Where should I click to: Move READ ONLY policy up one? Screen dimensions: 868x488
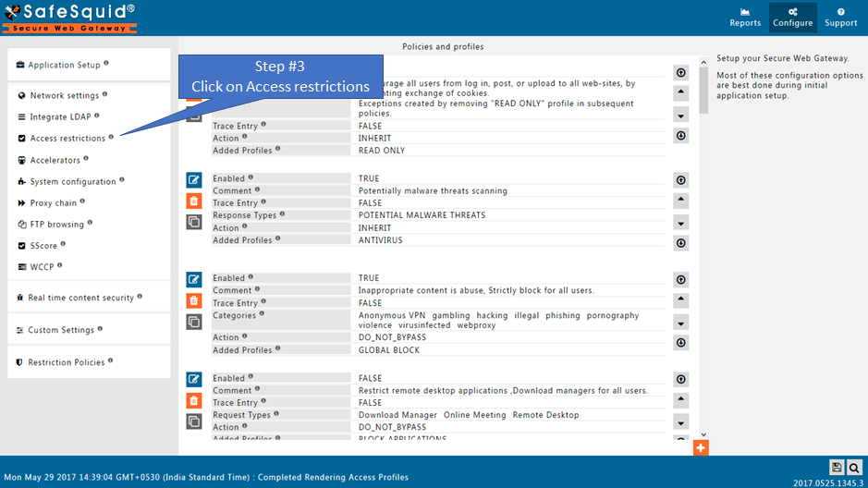click(681, 93)
